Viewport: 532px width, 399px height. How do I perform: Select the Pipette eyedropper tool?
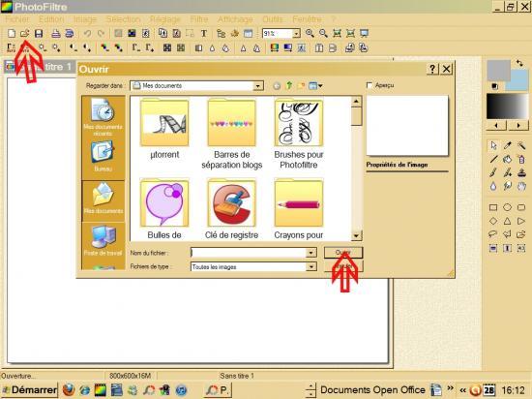[507, 145]
